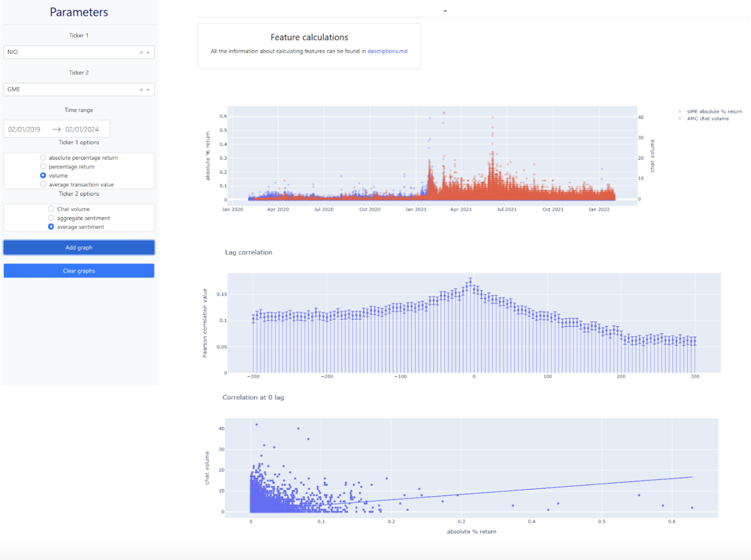
Task: Expand the Ticker 2 dropdown arrow
Action: tap(148, 90)
